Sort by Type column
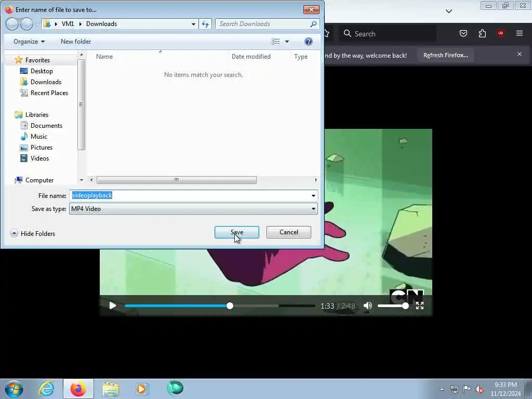Viewport: 532px width, 399px height. [x=301, y=56]
